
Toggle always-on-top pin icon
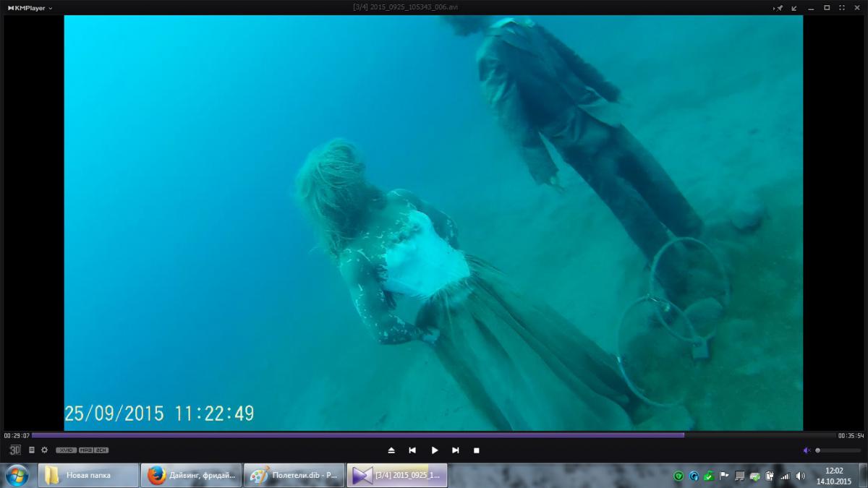(x=779, y=8)
